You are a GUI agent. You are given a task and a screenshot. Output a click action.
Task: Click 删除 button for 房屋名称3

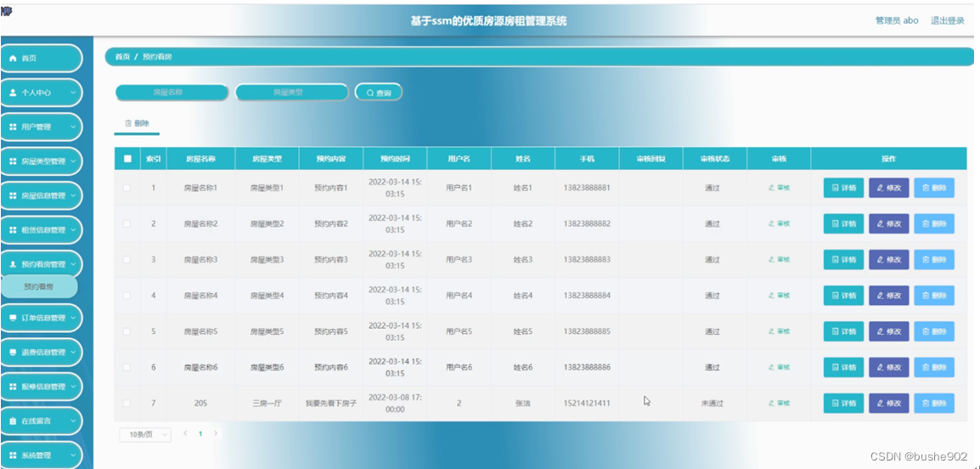coord(934,259)
